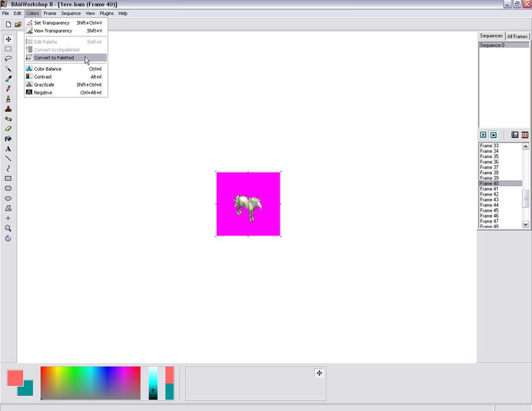Viewport: 532px width, 411px height.
Task: Click Convert to Paletted menu item
Action: (66, 58)
